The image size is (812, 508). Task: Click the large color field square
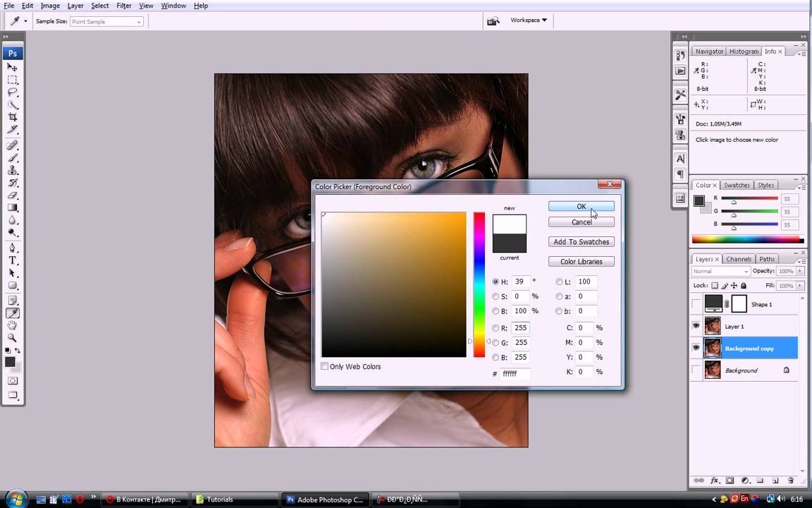tap(393, 284)
